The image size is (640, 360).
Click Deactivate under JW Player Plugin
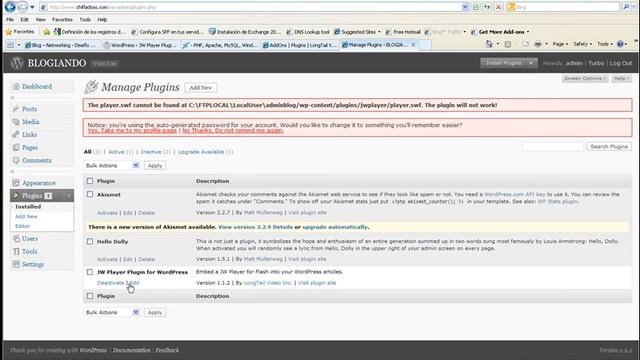point(110,283)
